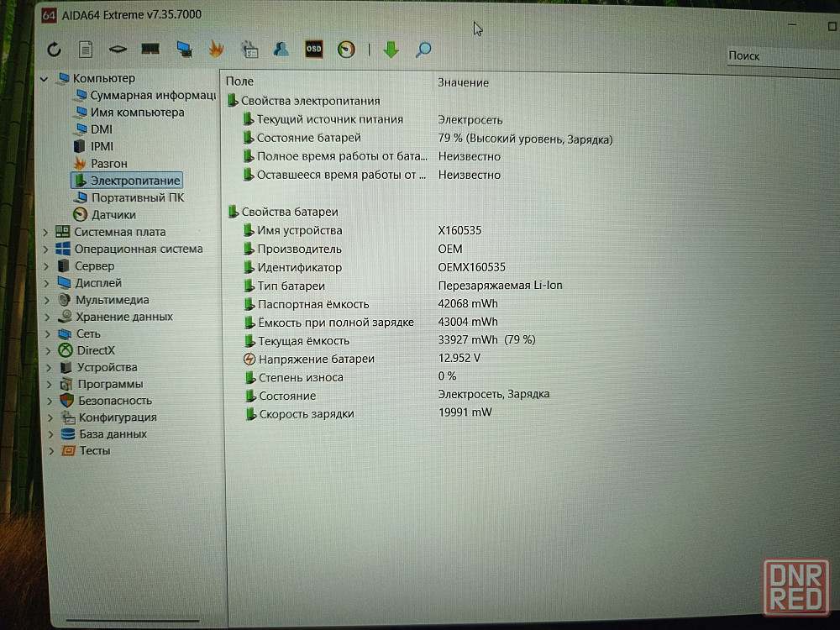
Task: Open the user silhouette toolbar icon
Action: (281, 50)
